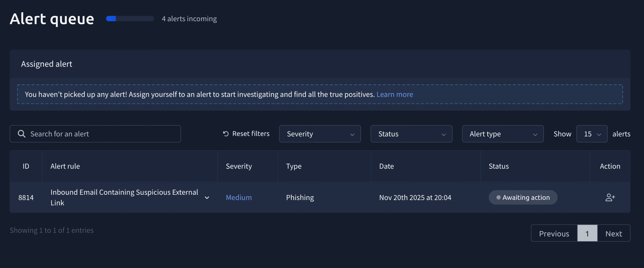Change the number of alerts shown from 15
644x268 pixels.
point(592,134)
